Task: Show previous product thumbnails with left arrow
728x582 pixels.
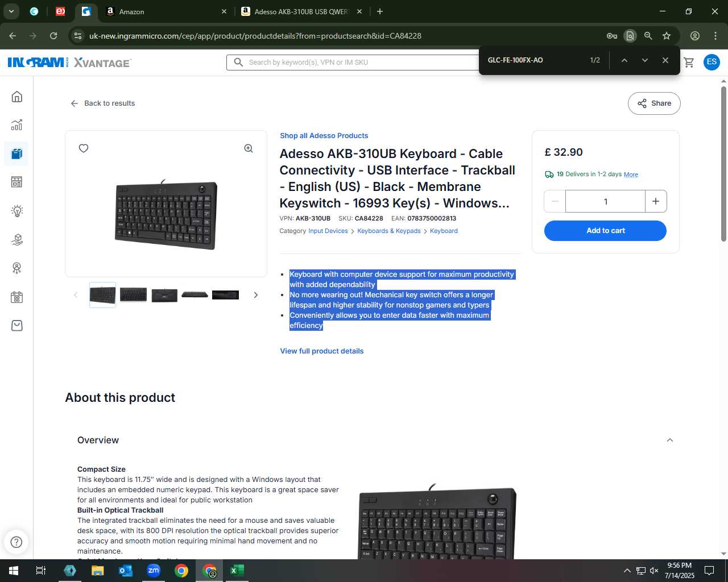Action: (x=76, y=295)
